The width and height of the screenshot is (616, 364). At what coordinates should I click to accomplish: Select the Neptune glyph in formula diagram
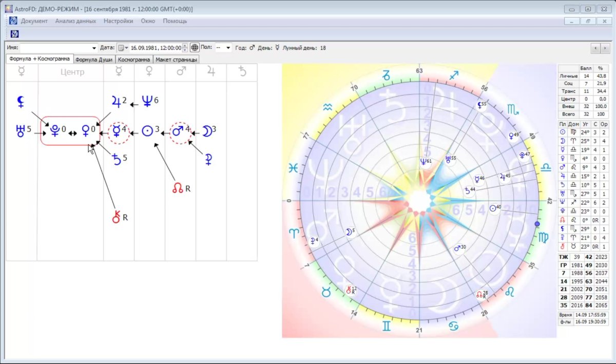(147, 102)
